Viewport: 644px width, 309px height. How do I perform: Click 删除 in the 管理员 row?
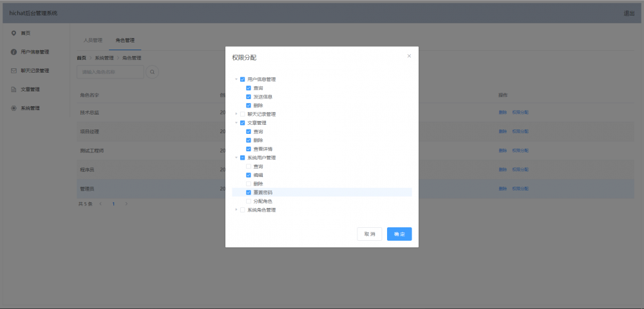click(x=503, y=189)
